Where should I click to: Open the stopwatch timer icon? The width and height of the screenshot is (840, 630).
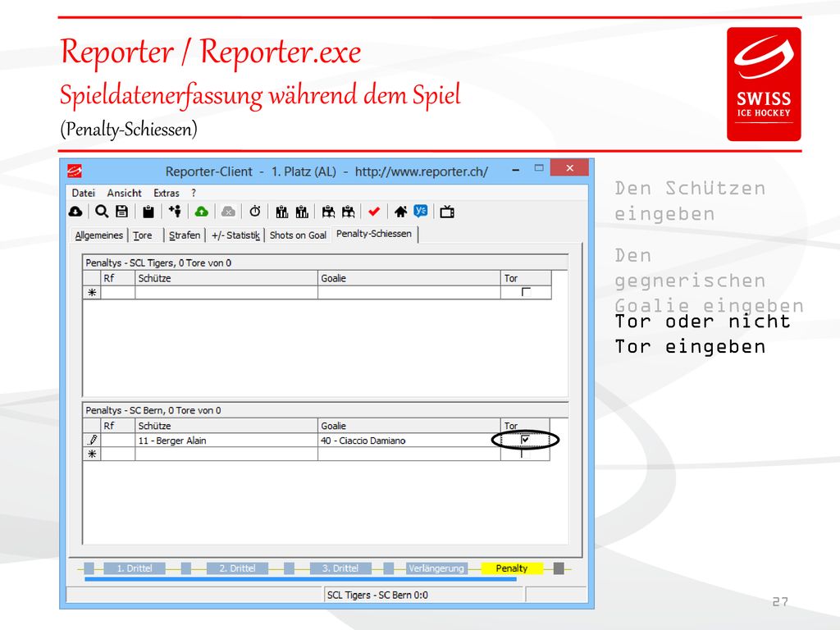click(255, 212)
